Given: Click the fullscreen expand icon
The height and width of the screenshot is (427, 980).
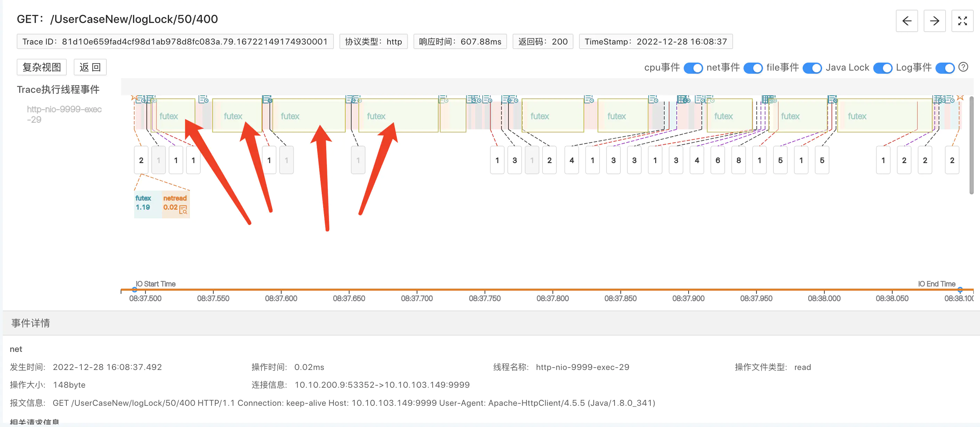Looking at the screenshot, I should [962, 21].
